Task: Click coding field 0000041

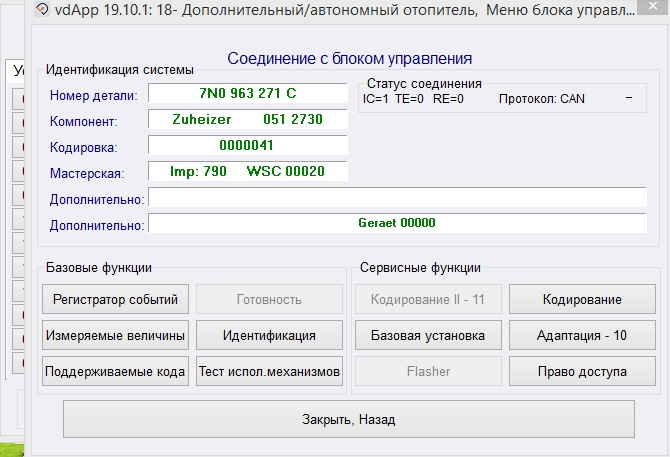Action: (248, 145)
